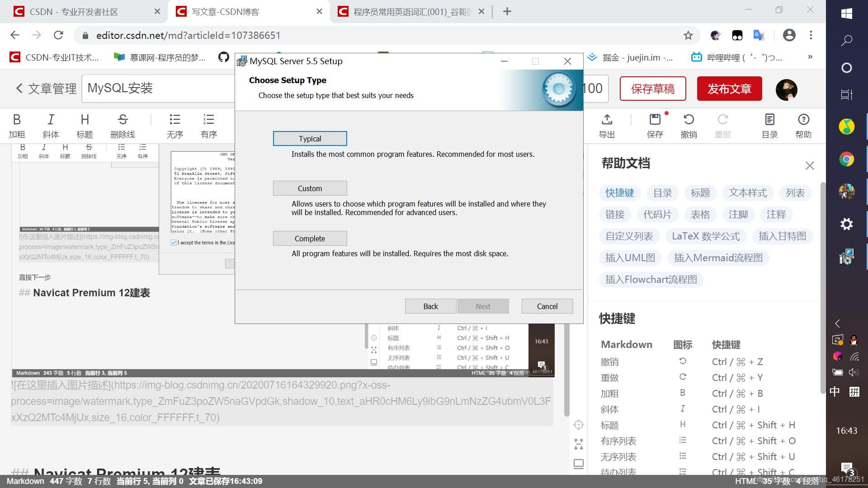
Task: Open a new browser tab
Action: (x=507, y=11)
